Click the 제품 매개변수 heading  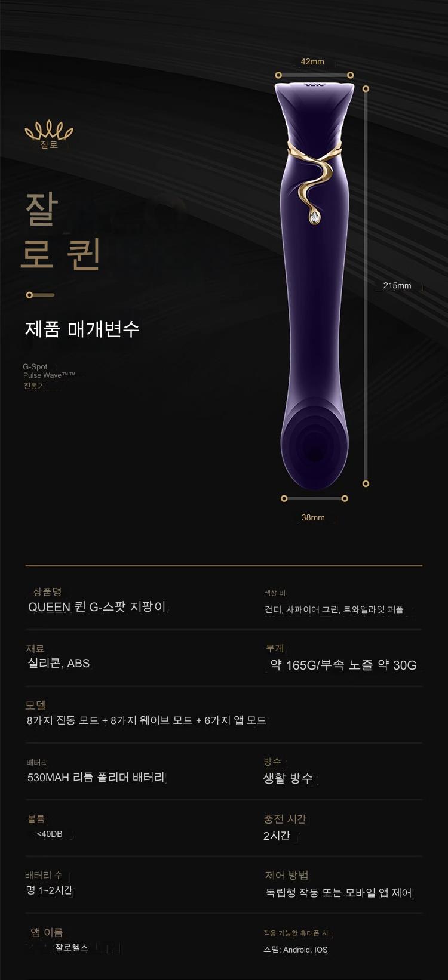[82, 329]
